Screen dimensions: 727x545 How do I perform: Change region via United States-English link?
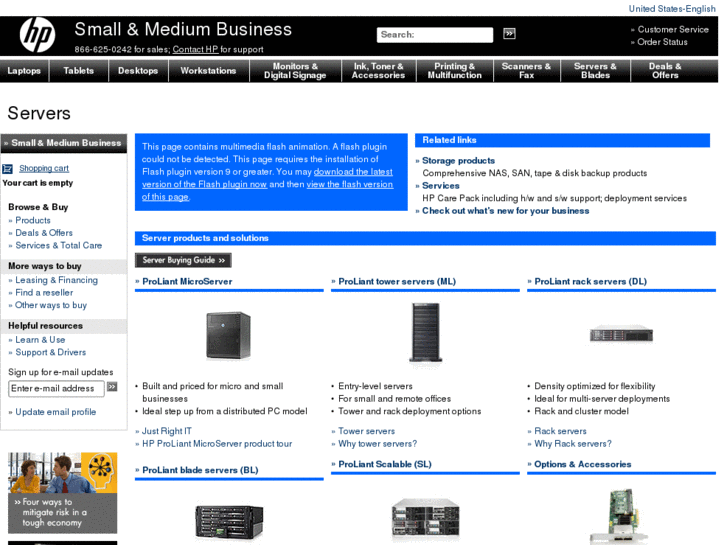click(672, 9)
